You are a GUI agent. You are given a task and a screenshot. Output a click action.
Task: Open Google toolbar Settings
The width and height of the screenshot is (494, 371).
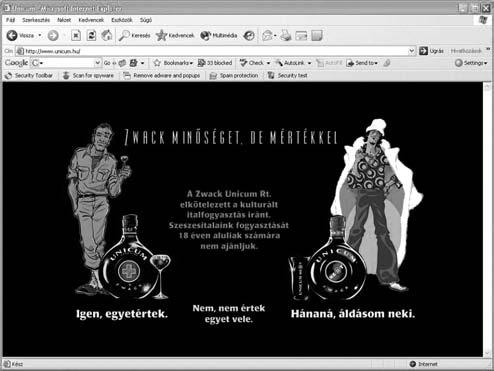[x=471, y=63]
